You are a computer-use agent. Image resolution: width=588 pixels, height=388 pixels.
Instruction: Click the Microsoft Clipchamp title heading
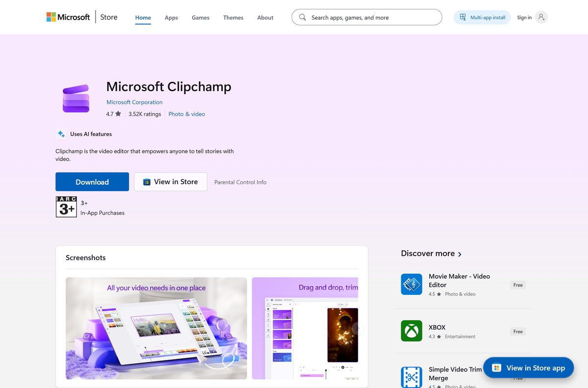pos(169,87)
